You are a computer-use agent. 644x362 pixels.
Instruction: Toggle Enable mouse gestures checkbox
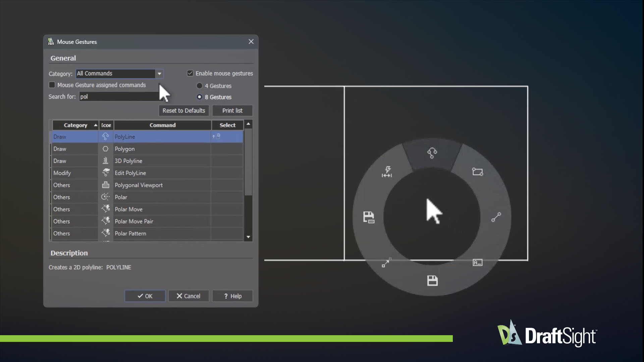[190, 73]
